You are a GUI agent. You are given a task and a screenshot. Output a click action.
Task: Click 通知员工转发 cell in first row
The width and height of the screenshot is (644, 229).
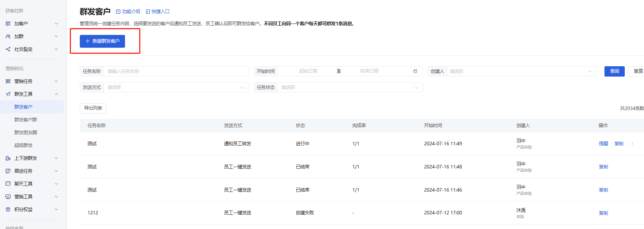coord(238,144)
